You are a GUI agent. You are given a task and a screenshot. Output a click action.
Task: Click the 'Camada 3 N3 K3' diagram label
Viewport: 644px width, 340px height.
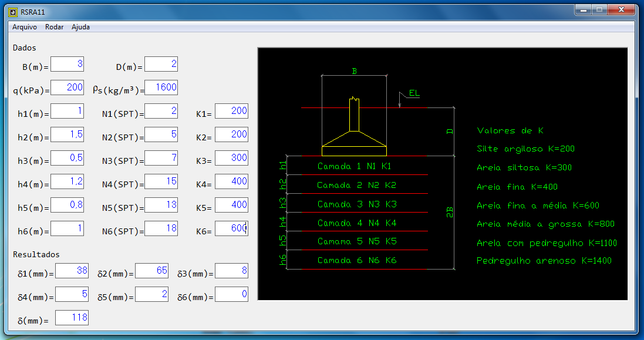pos(357,204)
